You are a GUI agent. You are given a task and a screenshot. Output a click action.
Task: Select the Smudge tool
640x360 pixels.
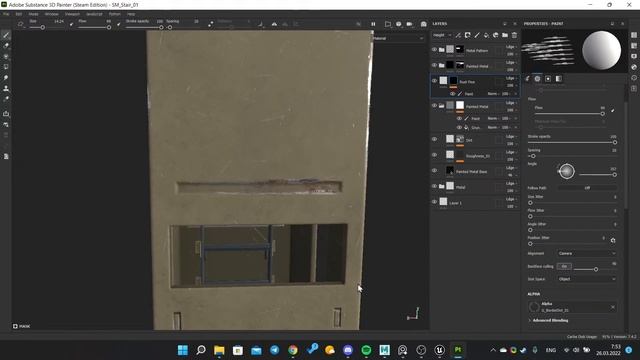tap(6, 78)
